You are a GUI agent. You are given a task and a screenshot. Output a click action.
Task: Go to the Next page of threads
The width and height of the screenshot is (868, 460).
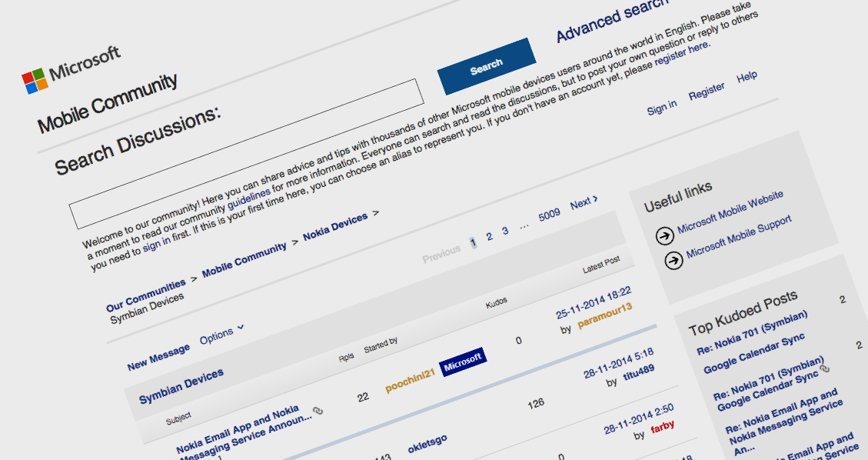coord(584,203)
